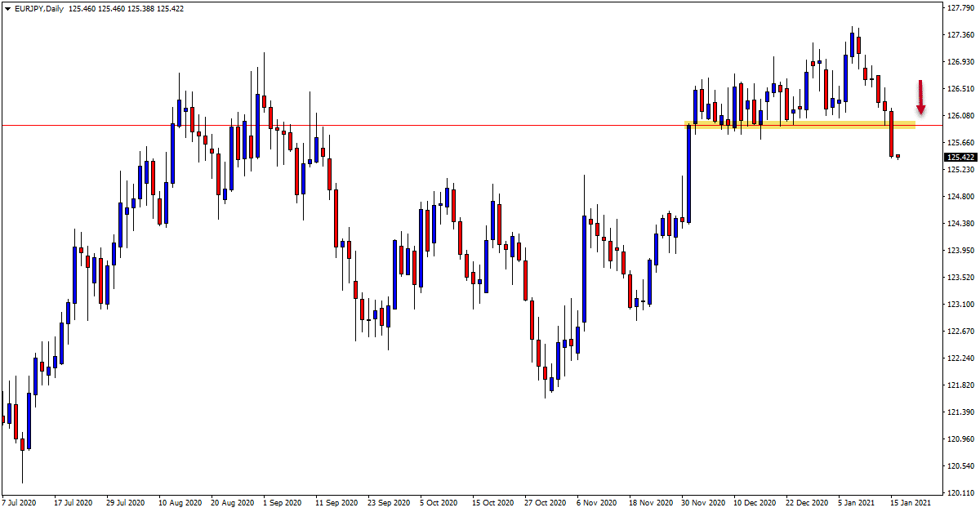Click the 27 Oct 2020 date label
980x512 pixels.
545,503
